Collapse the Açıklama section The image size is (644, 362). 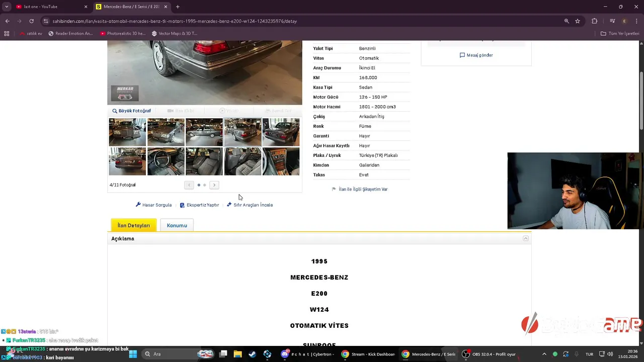pos(526,239)
